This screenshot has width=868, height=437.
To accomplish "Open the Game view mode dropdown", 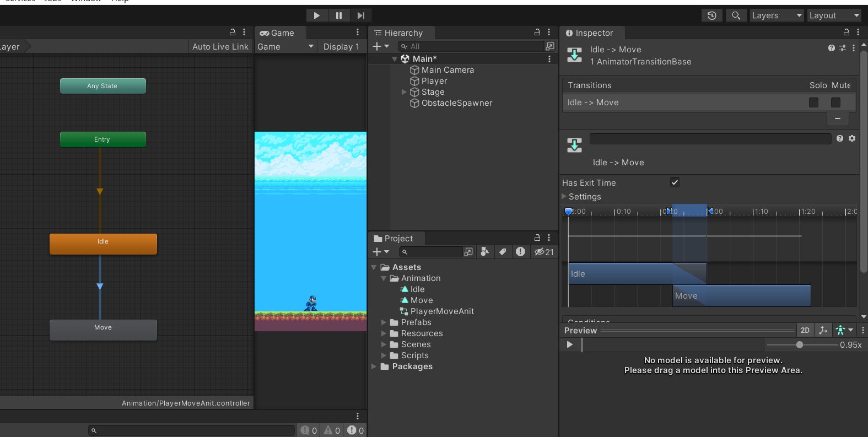I will click(285, 47).
